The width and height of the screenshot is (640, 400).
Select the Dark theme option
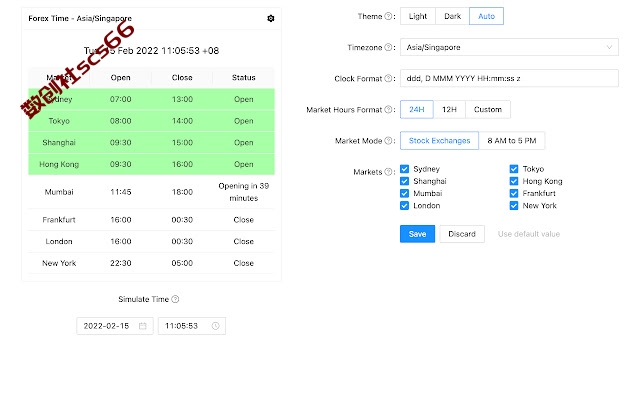pos(452,16)
